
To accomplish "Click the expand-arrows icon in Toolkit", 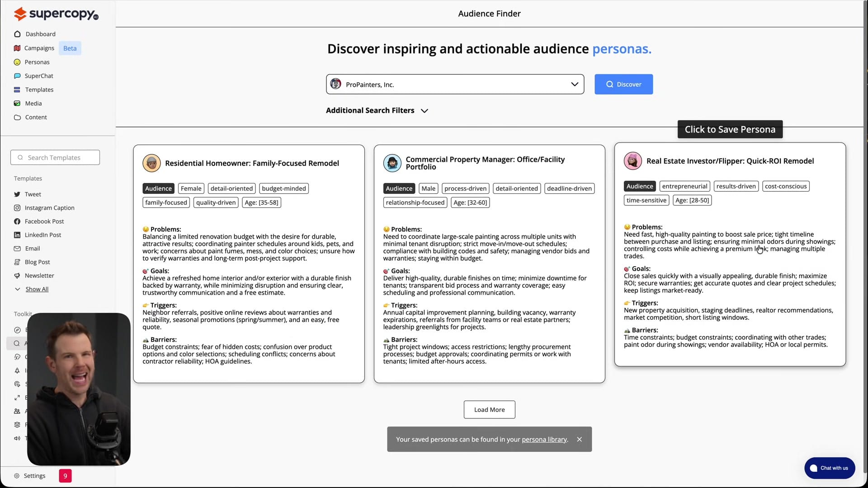I will (17, 398).
